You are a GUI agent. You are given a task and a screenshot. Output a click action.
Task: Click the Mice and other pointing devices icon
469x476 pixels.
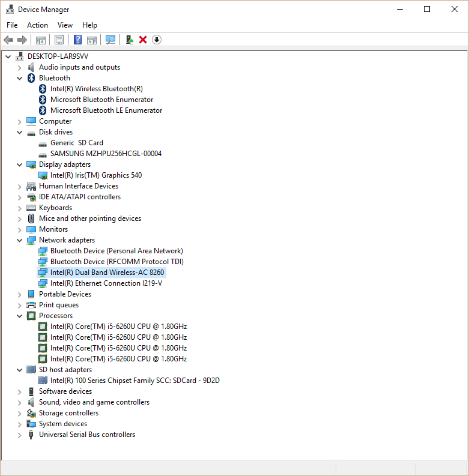tap(31, 218)
